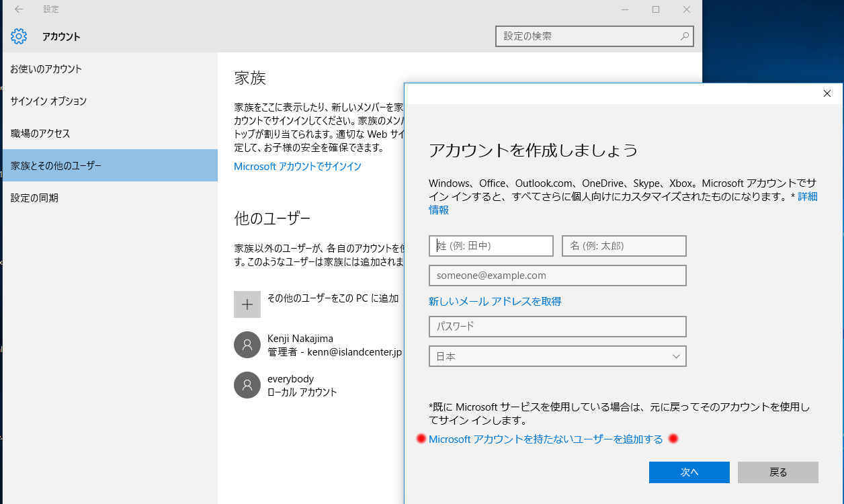Click アカウントを作成しましょう heading
Screen dimensions: 844x504
click(533, 150)
